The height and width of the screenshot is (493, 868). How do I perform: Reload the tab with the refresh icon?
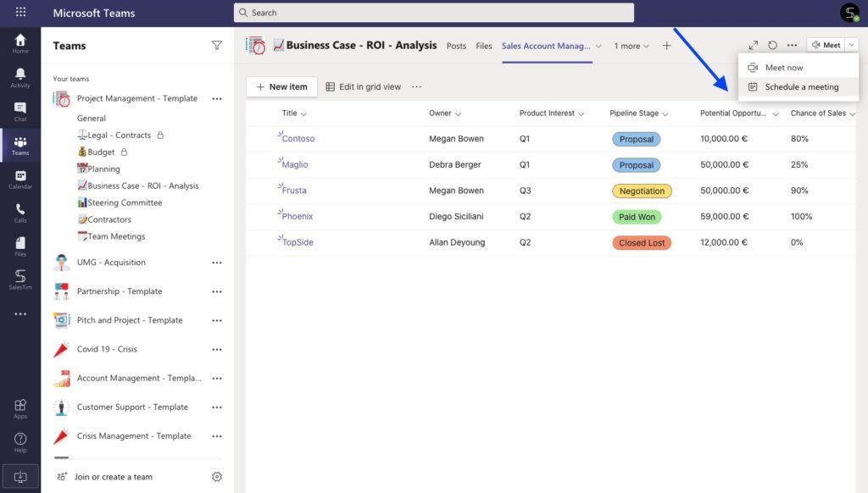coord(773,46)
